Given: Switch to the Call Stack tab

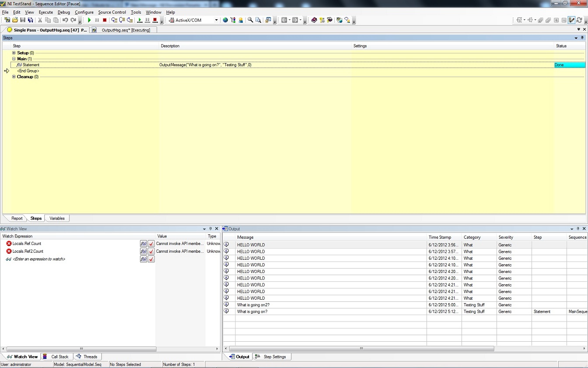Looking at the screenshot, I should 56,357.
